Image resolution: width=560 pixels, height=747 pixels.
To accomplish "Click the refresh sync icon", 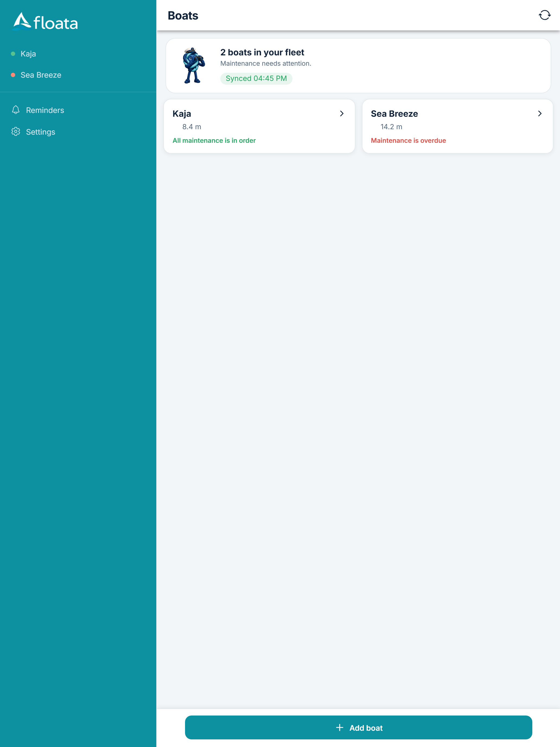I will point(545,15).
